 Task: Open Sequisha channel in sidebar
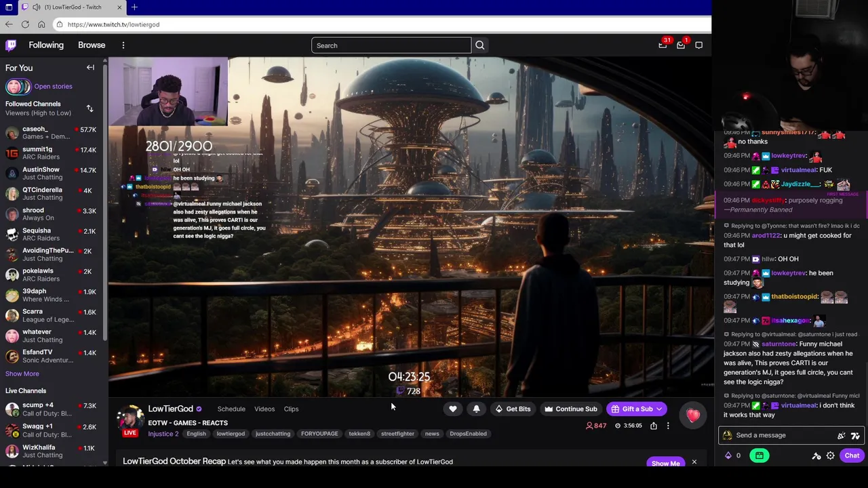pyautogui.click(x=52, y=235)
